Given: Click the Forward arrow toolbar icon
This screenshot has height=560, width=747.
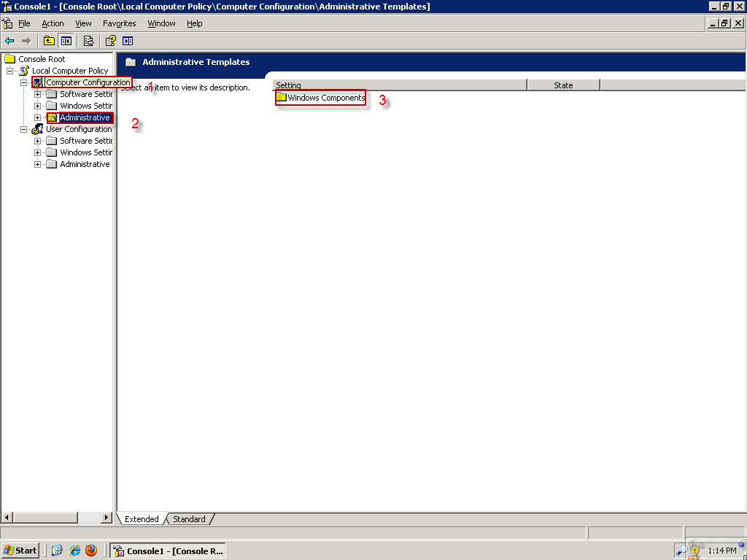Looking at the screenshot, I should 26,41.
